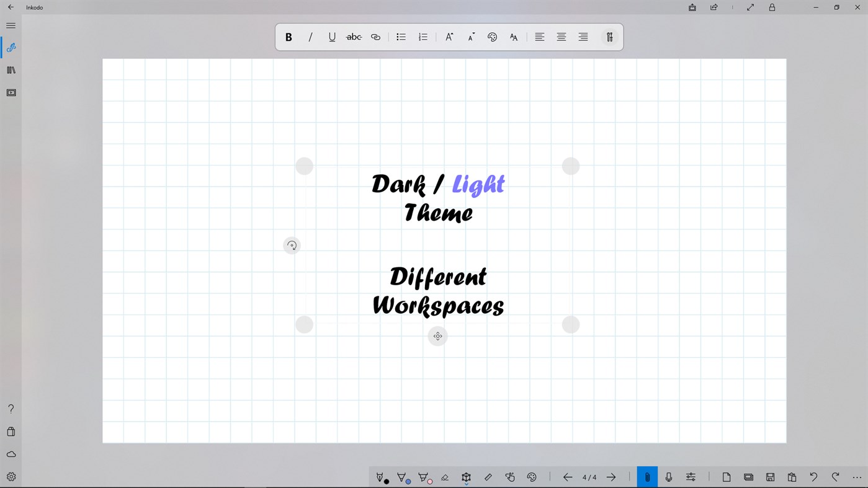Toggle bold formatting
This screenshot has height=488, width=868.
point(289,37)
